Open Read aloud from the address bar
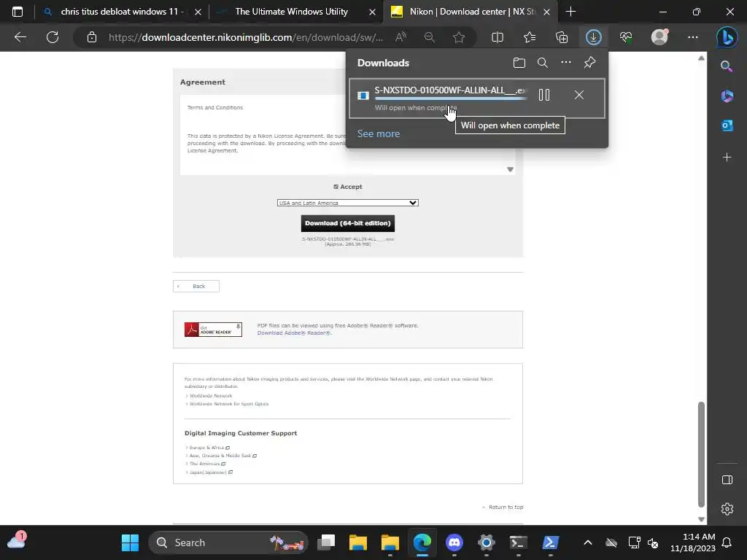The height and width of the screenshot is (560, 747). click(400, 37)
